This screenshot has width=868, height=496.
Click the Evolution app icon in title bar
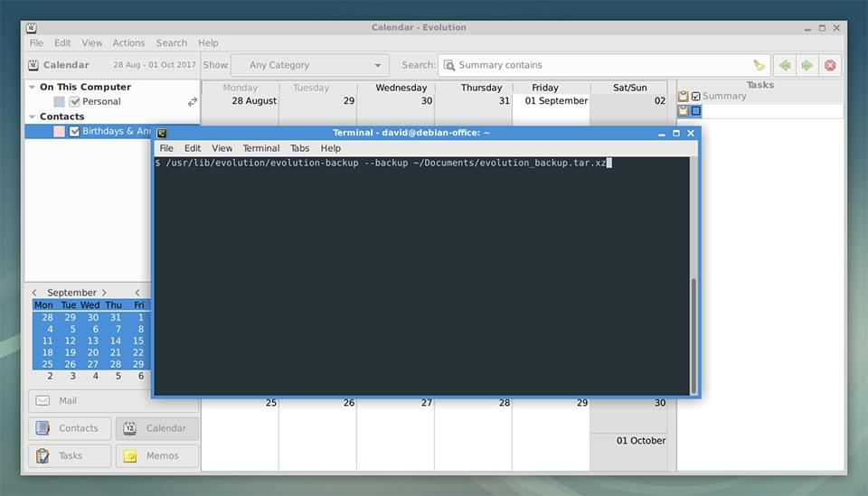pyautogui.click(x=32, y=28)
